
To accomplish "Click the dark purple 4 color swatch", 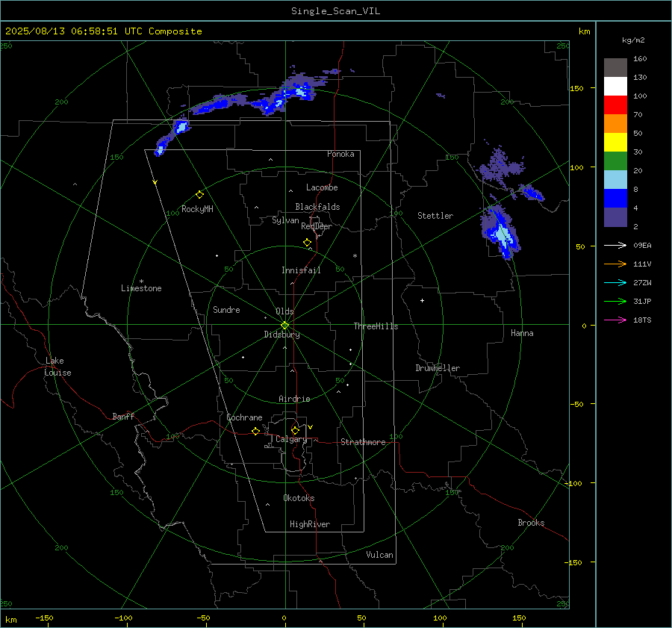I will pyautogui.click(x=615, y=217).
